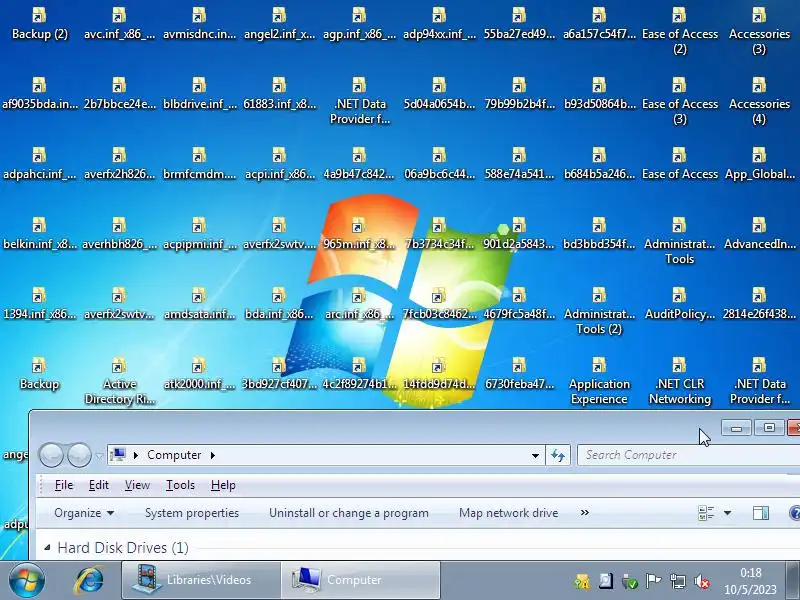
Task: Click the Search Computer field
Action: (x=688, y=455)
